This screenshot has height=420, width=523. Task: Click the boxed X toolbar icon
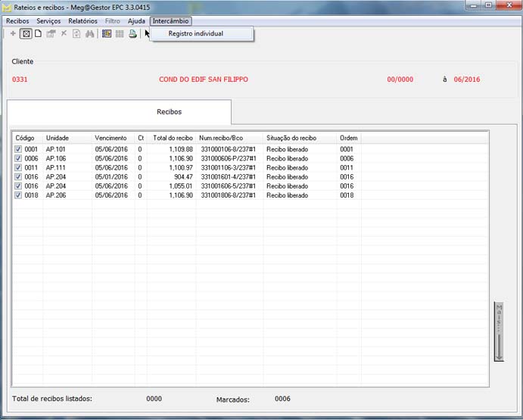(x=26, y=34)
